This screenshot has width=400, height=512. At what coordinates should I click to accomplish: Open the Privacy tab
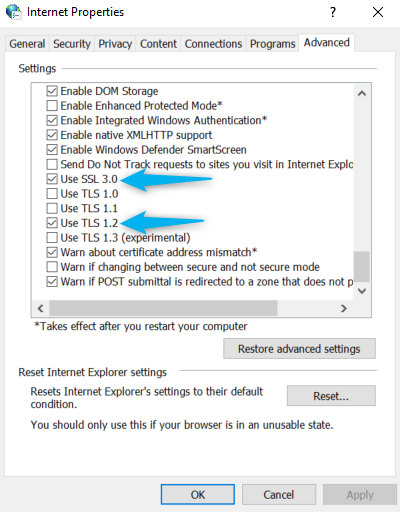pyautogui.click(x=115, y=44)
